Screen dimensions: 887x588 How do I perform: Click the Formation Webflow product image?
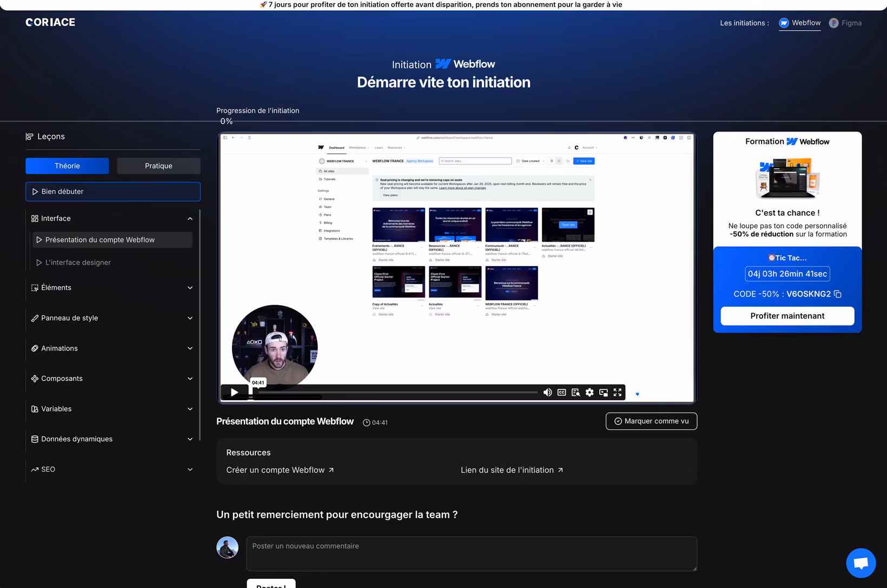pyautogui.click(x=787, y=179)
